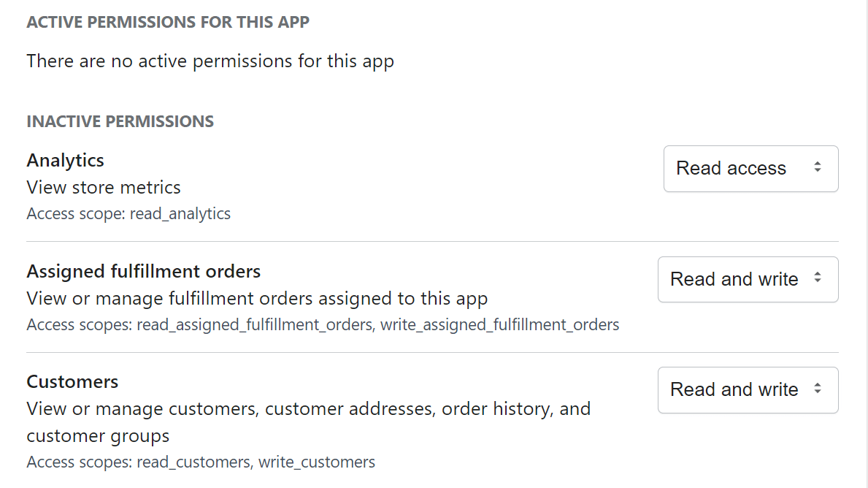The width and height of the screenshot is (868, 488).
Task: Click the read_analytics access scope text
Action: (180, 214)
